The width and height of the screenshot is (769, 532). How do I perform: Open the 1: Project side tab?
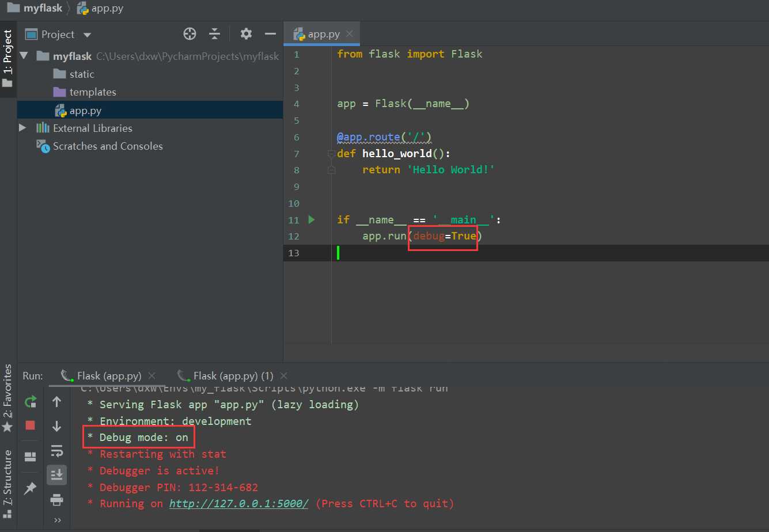(7, 59)
